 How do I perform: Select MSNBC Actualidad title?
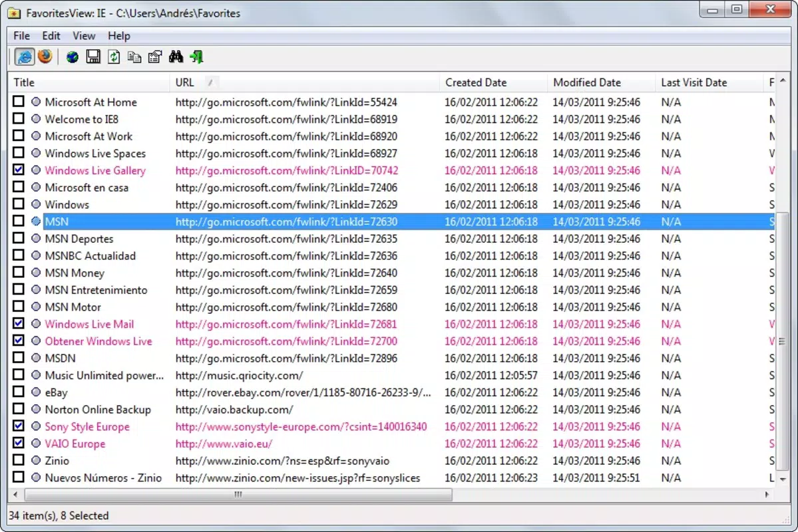click(x=90, y=255)
